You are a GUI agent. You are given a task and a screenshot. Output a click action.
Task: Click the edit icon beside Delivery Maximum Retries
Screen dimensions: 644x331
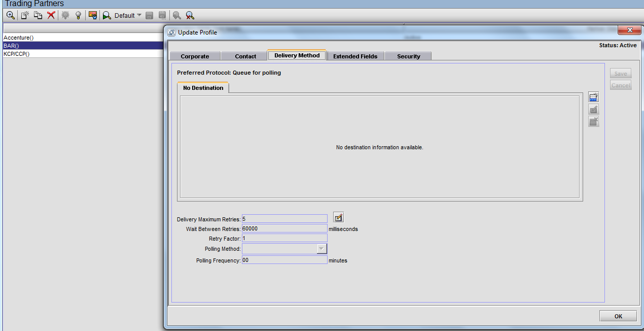[338, 217]
